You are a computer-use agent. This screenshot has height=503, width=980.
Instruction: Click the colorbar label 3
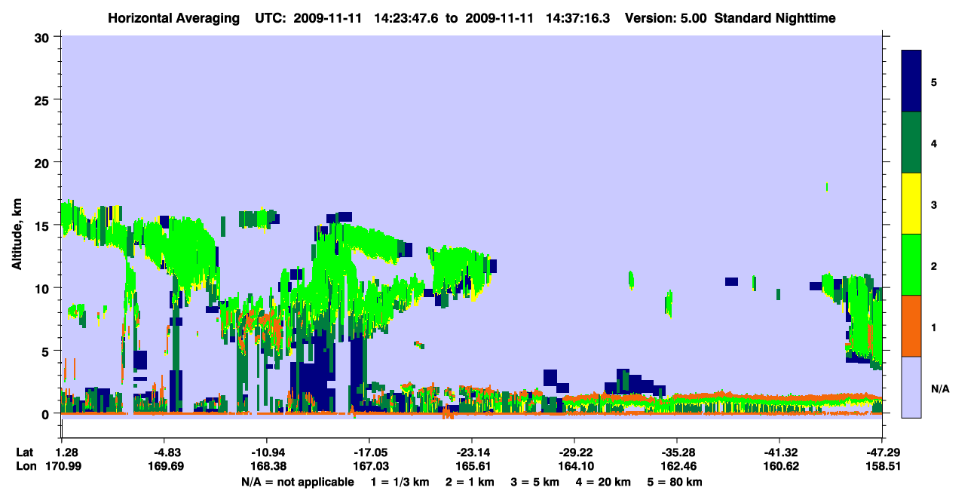(x=934, y=204)
